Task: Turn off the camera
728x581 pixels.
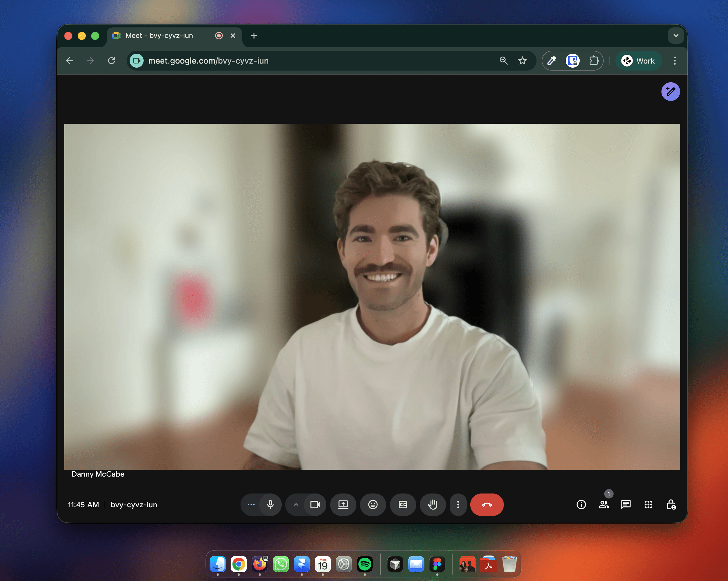Action: 315,504
